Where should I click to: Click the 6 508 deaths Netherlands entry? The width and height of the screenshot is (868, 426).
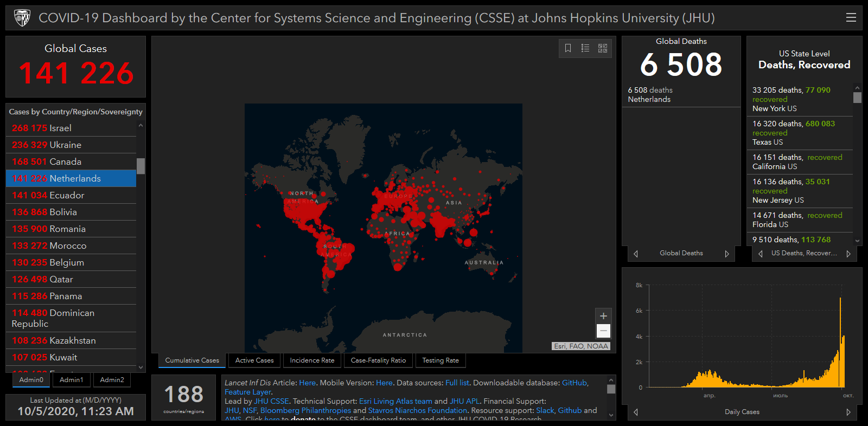coord(681,95)
